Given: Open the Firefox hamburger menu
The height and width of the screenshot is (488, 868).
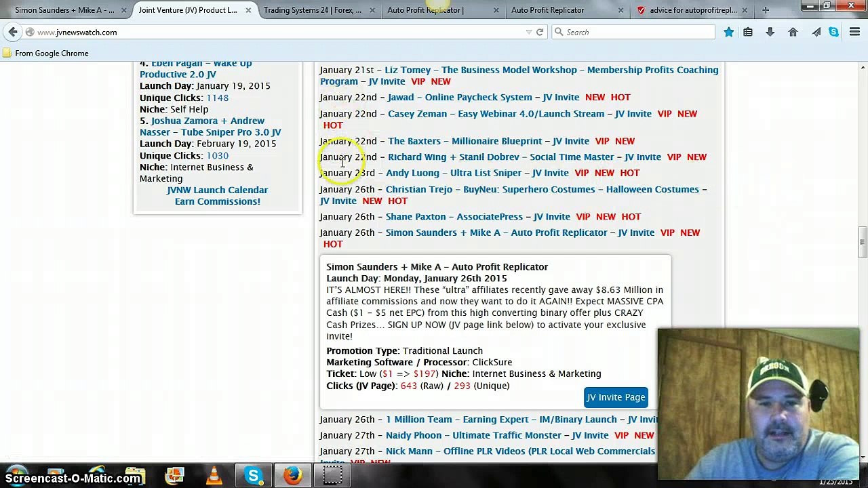Looking at the screenshot, I should click(854, 32).
